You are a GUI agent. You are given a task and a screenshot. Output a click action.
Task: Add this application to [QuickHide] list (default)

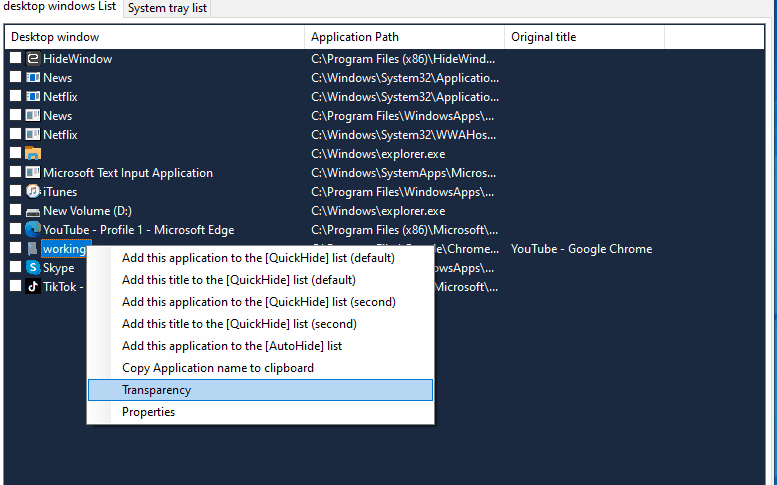pyautogui.click(x=260, y=258)
